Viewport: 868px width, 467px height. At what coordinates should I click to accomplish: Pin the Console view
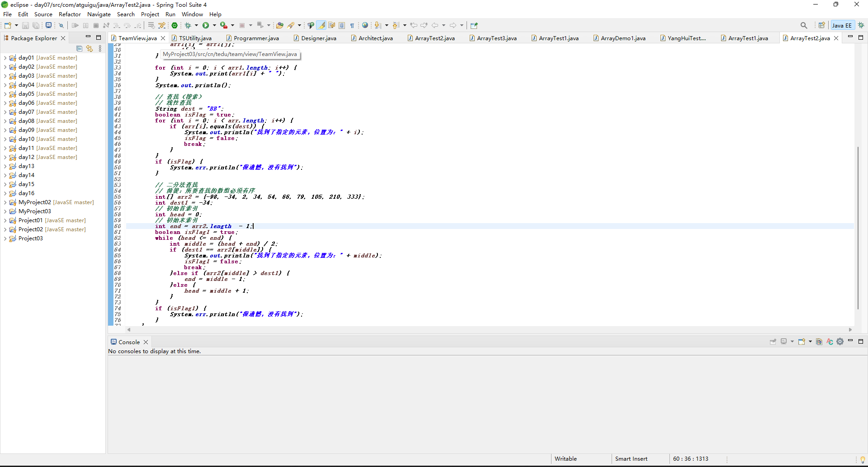(773, 342)
